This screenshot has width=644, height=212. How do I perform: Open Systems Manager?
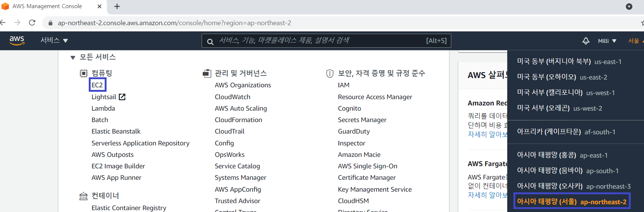pos(240,178)
